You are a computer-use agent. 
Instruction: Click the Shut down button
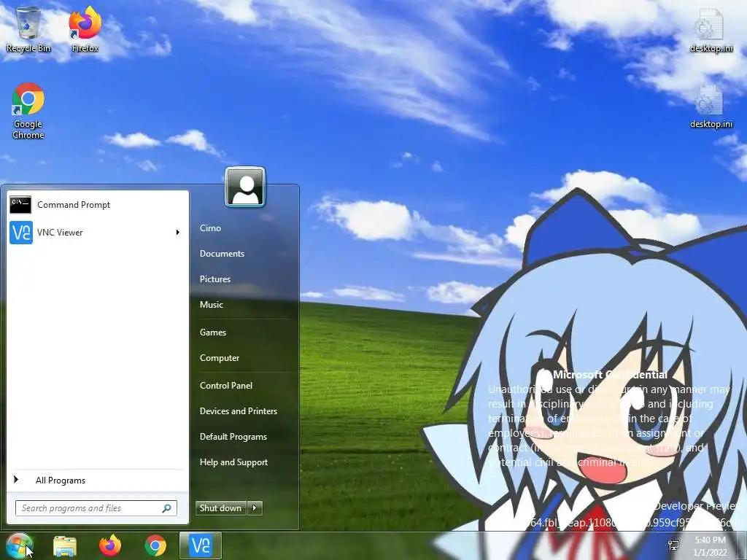tap(221, 508)
